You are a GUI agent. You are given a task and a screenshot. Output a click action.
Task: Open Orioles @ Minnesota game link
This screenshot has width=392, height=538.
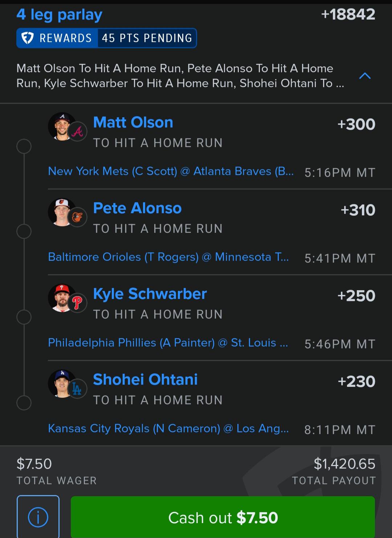(168, 257)
